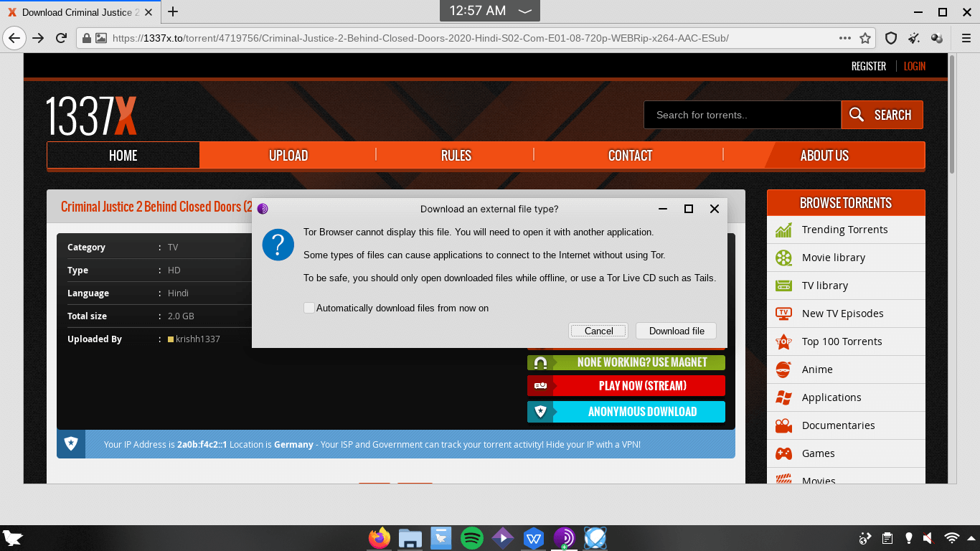Click the Documentaries camera icon
Screen dimensions: 980x551
point(783,425)
